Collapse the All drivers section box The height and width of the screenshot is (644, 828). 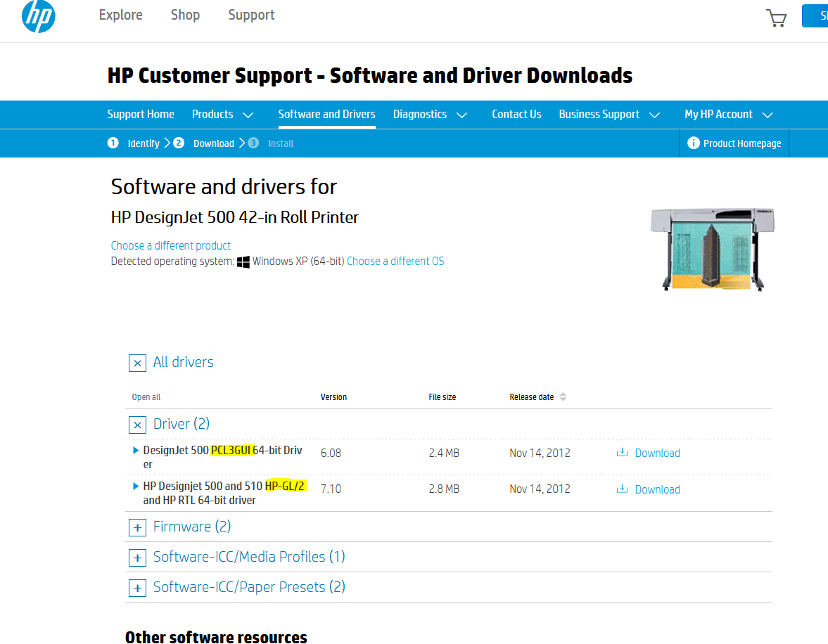point(137,363)
